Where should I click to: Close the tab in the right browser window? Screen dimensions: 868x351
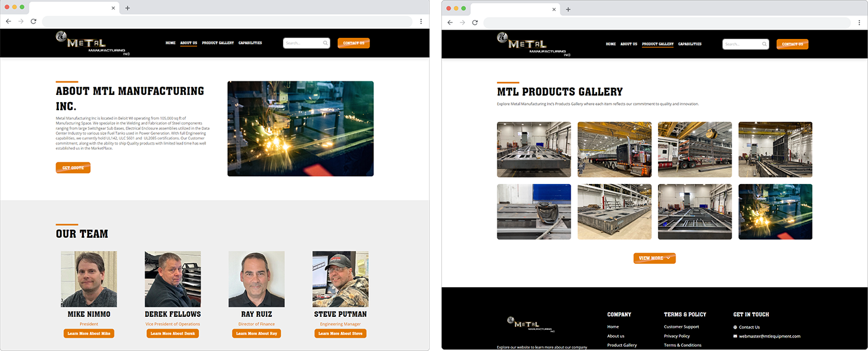[x=554, y=9]
